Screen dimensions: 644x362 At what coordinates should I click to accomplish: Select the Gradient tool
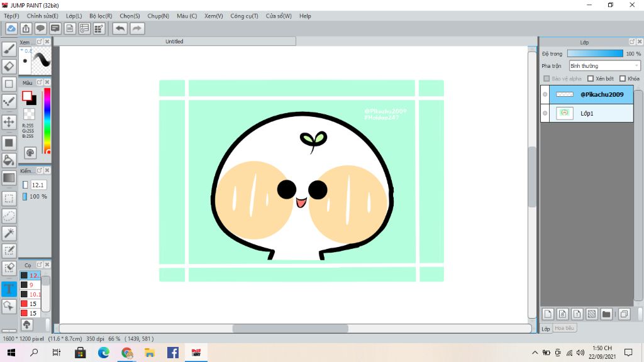pyautogui.click(x=9, y=178)
